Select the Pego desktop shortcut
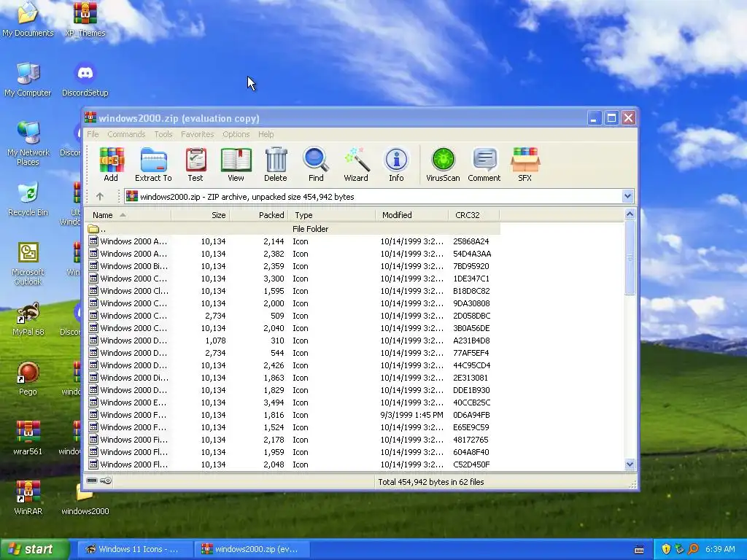 [28, 379]
